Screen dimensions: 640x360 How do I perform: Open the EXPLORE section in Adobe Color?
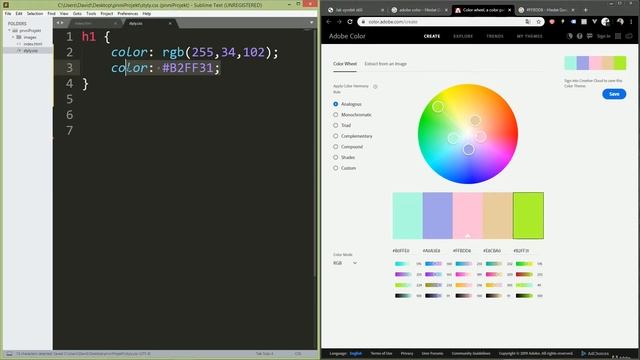pos(463,36)
